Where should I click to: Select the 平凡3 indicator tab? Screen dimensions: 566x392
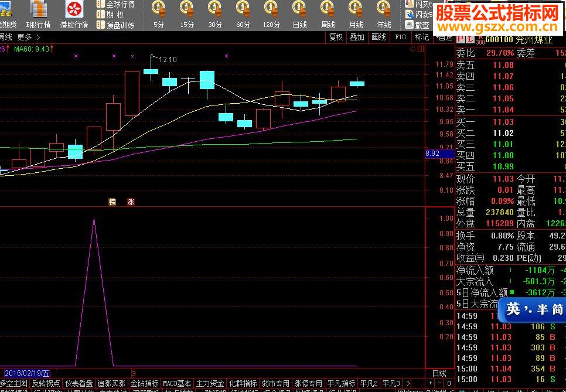[391, 383]
